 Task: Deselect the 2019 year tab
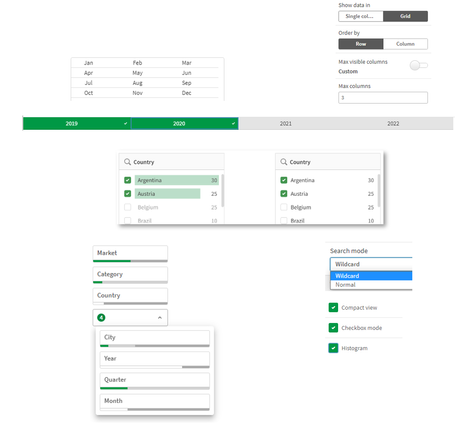pyautogui.click(x=77, y=123)
